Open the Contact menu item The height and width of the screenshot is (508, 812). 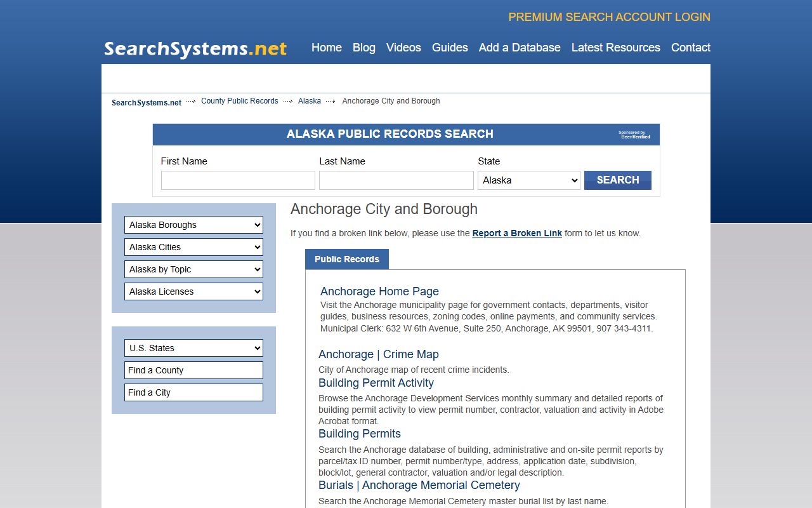pos(691,48)
